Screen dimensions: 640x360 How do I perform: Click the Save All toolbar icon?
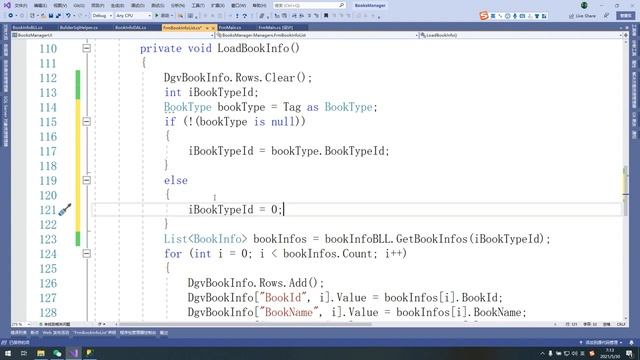pos(58,16)
